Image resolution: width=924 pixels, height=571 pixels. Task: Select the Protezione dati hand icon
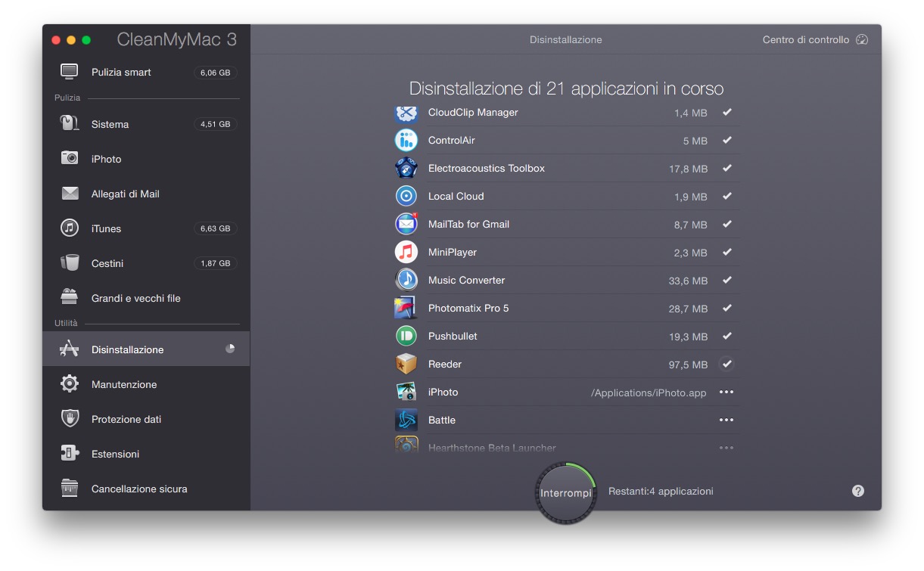(70, 418)
